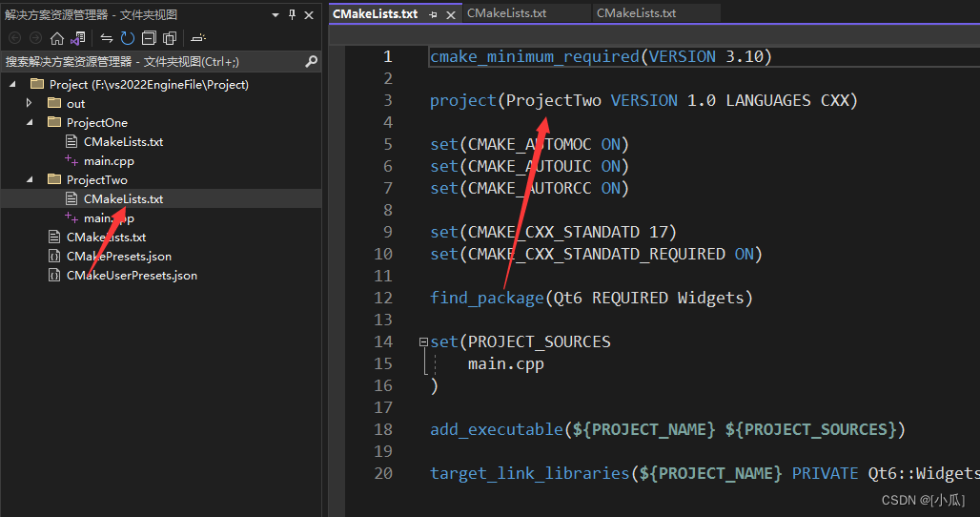This screenshot has width=980, height=517.
Task: Click the preview selected items icon
Action: [198, 38]
